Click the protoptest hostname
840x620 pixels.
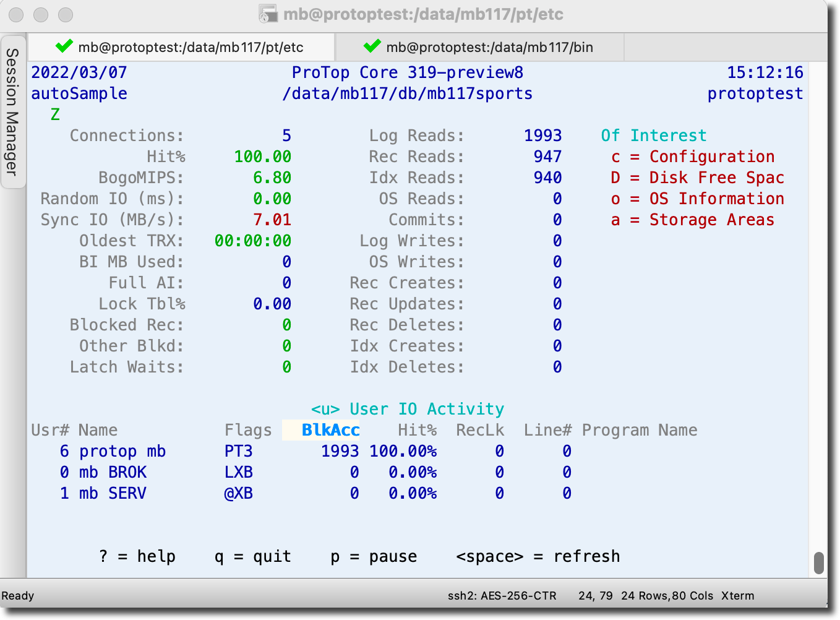(x=756, y=94)
